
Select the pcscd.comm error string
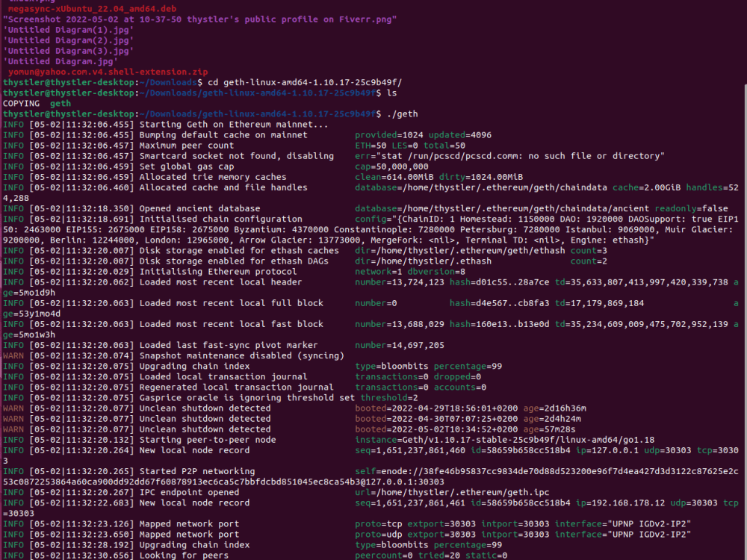click(509, 156)
